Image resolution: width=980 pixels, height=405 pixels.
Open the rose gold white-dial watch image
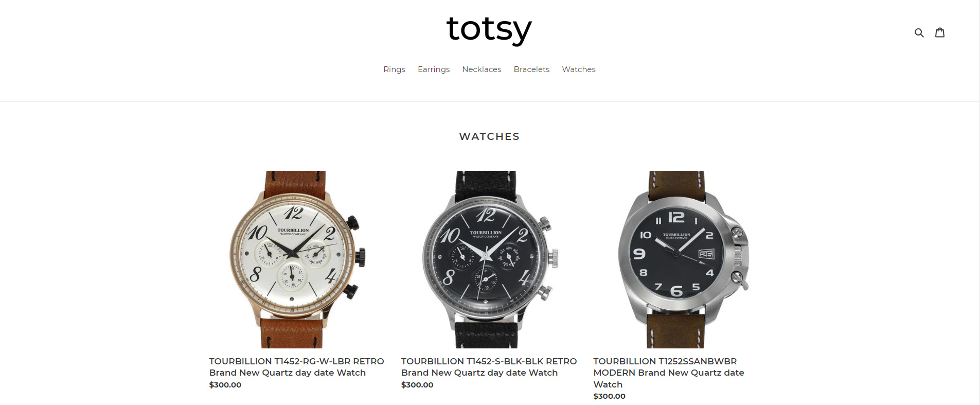pos(297,259)
